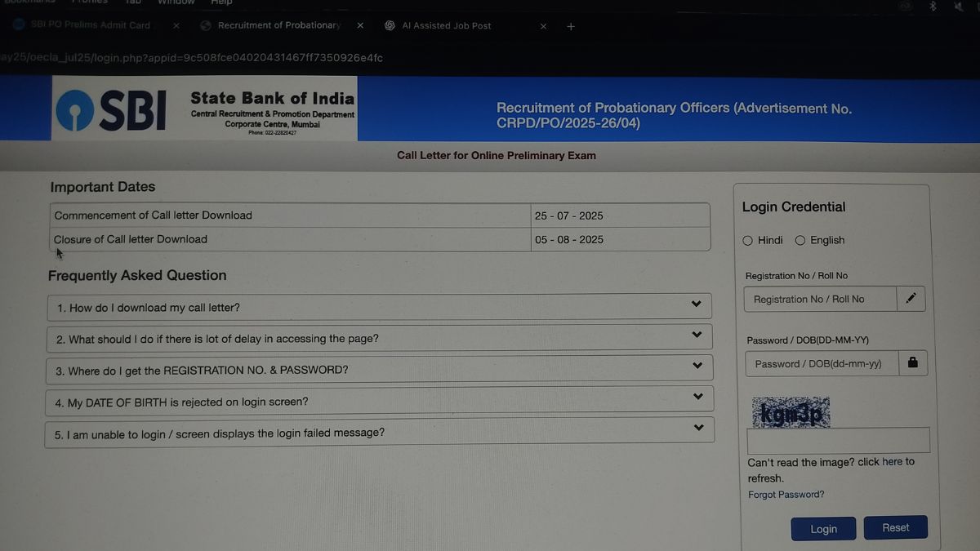Expand FAQ about delay in accessing the page
The width and height of the screenshot is (980, 551).
[x=379, y=338]
